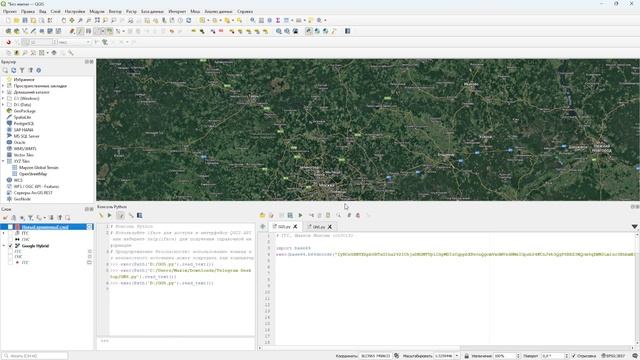This screenshot has width=640, height=360.
Task: Open the statistical summary sigma icon
Action: coord(278,20)
